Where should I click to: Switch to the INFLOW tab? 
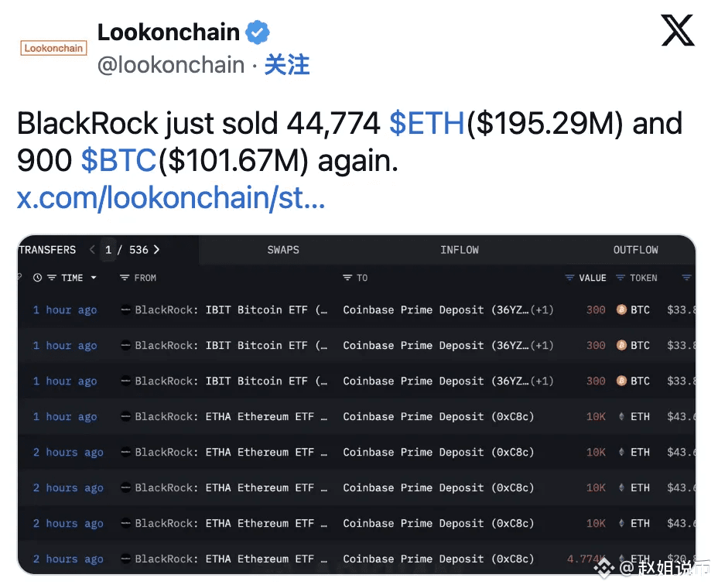pos(459,250)
